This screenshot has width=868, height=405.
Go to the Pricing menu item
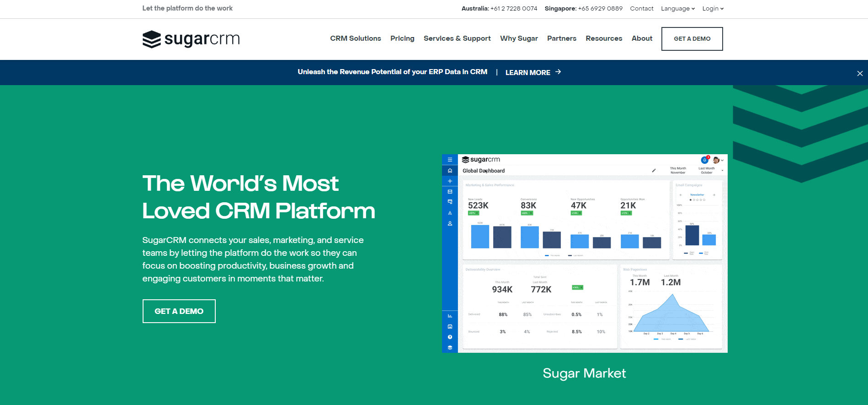click(402, 38)
